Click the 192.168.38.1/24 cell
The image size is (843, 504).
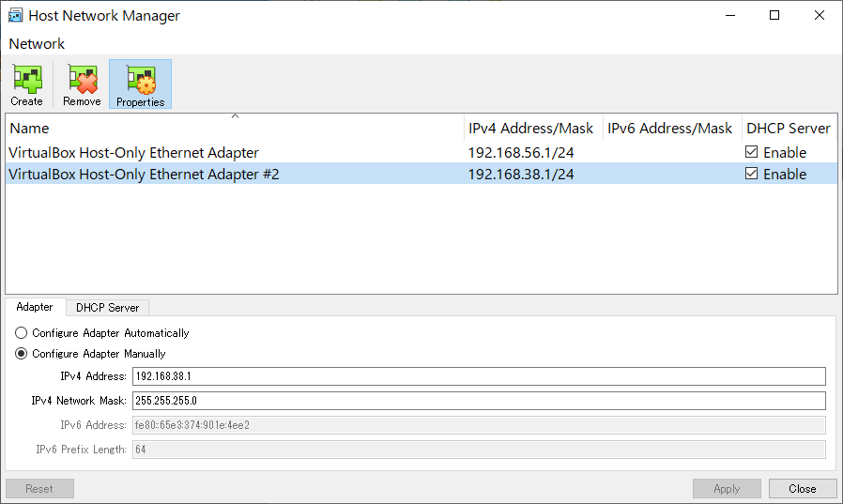(521, 175)
